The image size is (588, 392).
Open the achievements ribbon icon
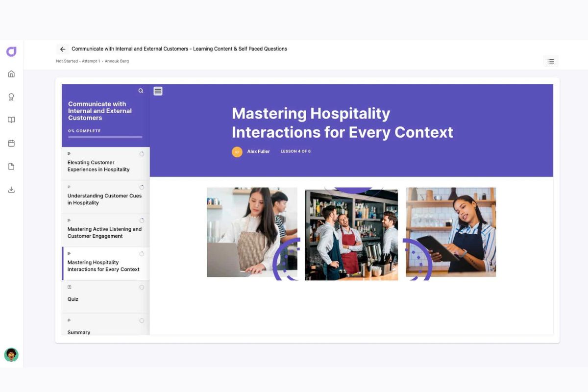pos(11,97)
